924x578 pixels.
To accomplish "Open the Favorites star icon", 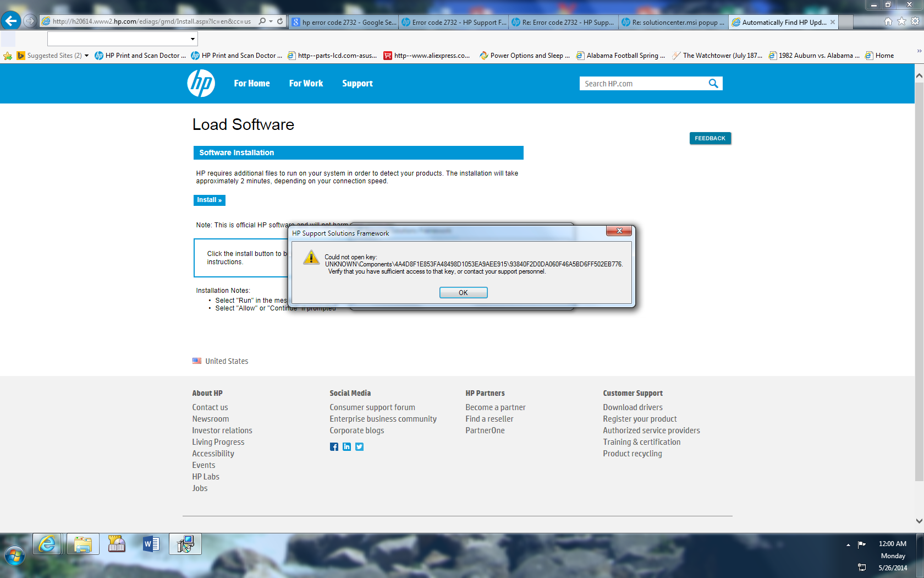I will 901,21.
